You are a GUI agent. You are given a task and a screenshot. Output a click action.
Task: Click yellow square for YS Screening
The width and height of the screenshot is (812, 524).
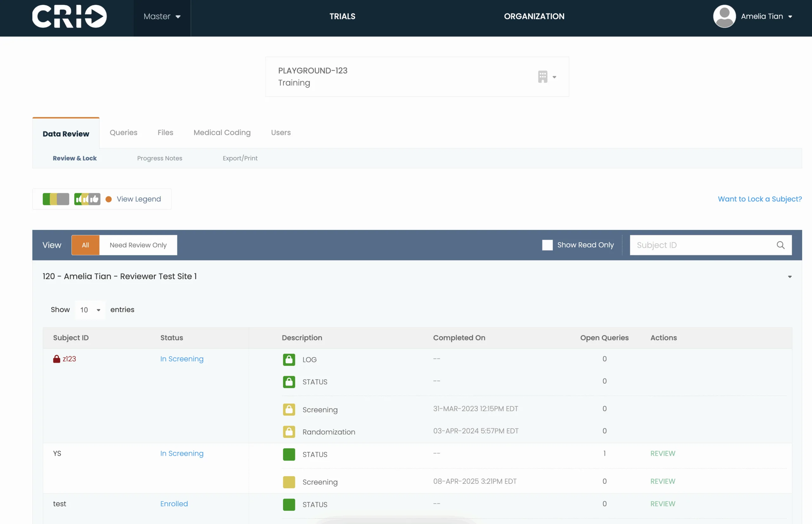289,482
